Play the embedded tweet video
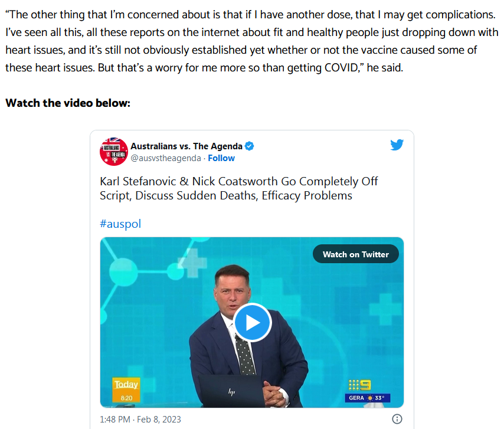Screen dimensions: 504x429 tap(253, 322)
